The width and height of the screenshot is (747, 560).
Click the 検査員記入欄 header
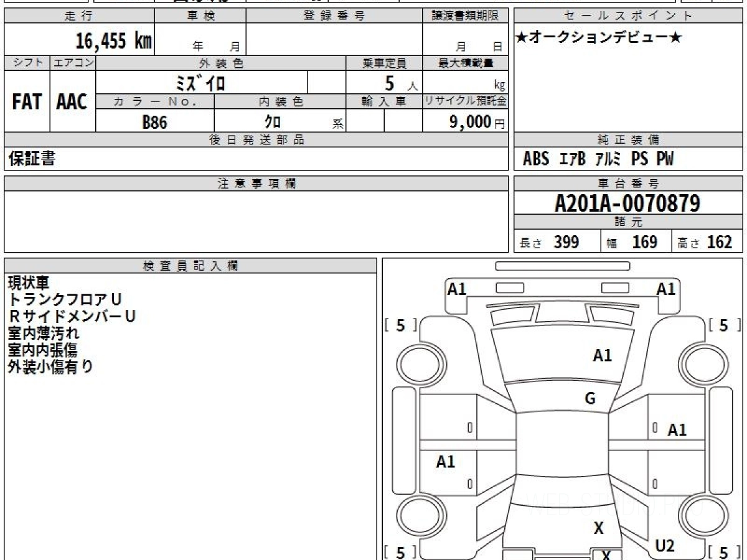pos(190,265)
